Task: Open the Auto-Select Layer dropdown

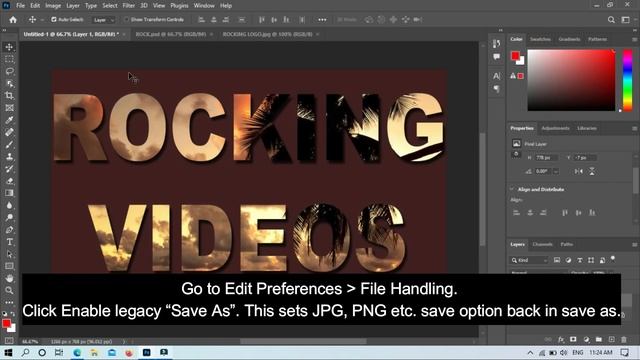Action: coord(104,20)
